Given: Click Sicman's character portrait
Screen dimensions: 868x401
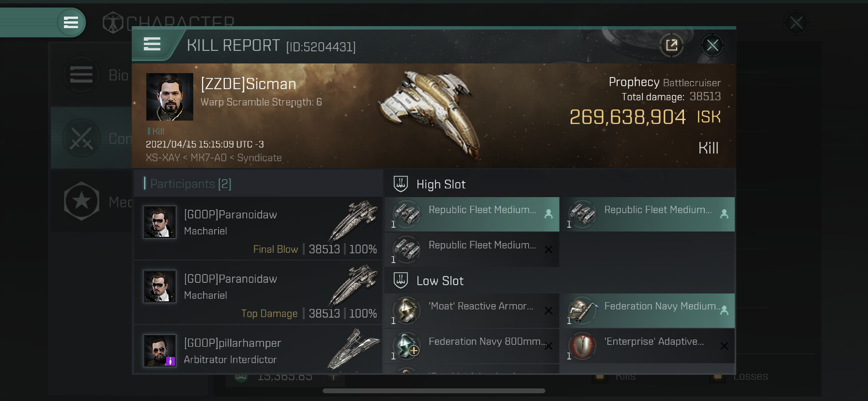Looking at the screenshot, I should 170,97.
